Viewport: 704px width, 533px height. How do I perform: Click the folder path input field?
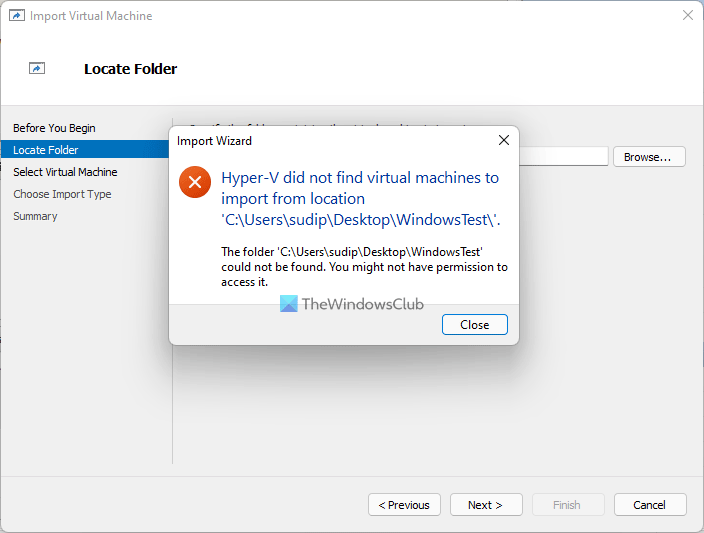click(563, 156)
